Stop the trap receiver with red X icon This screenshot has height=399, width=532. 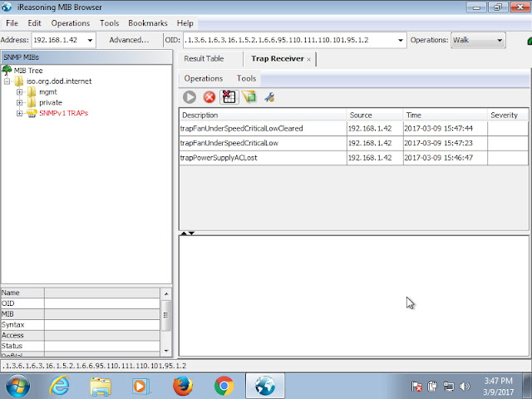tap(209, 97)
